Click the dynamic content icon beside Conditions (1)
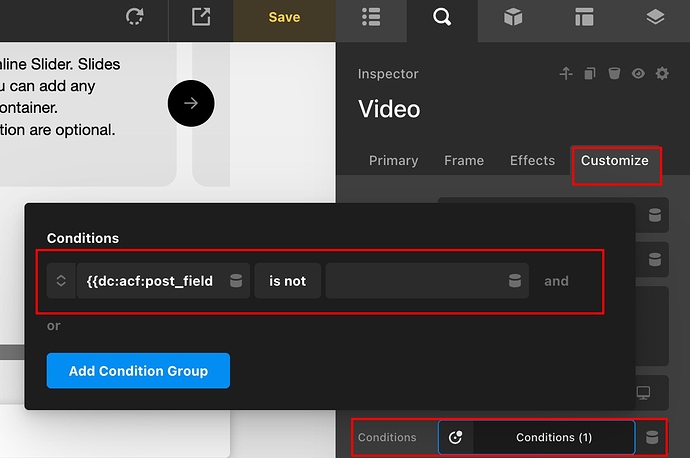The width and height of the screenshot is (690, 458). click(x=652, y=437)
